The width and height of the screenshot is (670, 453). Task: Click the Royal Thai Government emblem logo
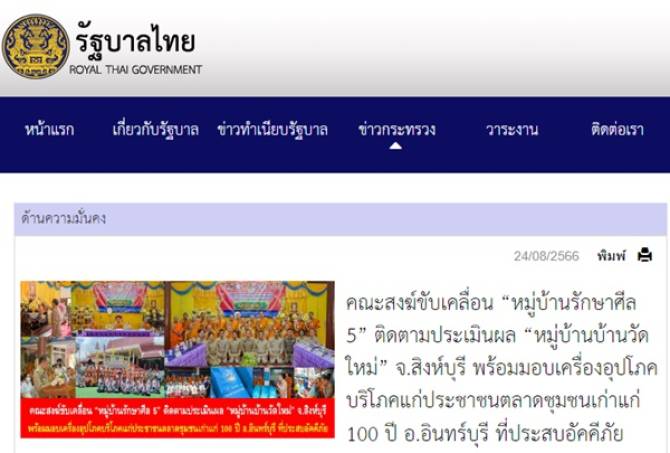pyautogui.click(x=35, y=46)
